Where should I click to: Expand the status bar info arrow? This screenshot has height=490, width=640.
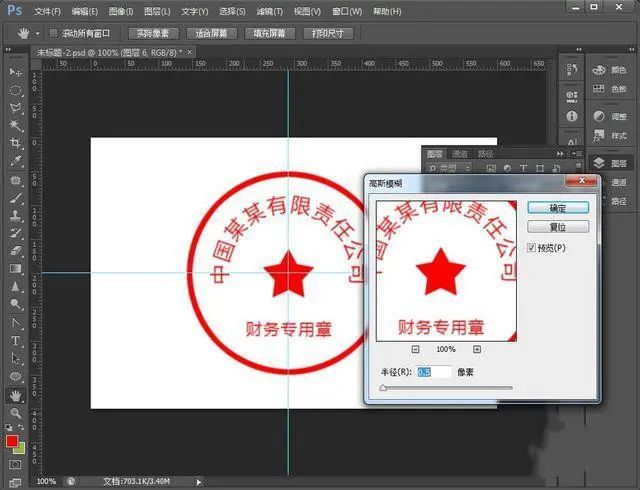[x=197, y=482]
